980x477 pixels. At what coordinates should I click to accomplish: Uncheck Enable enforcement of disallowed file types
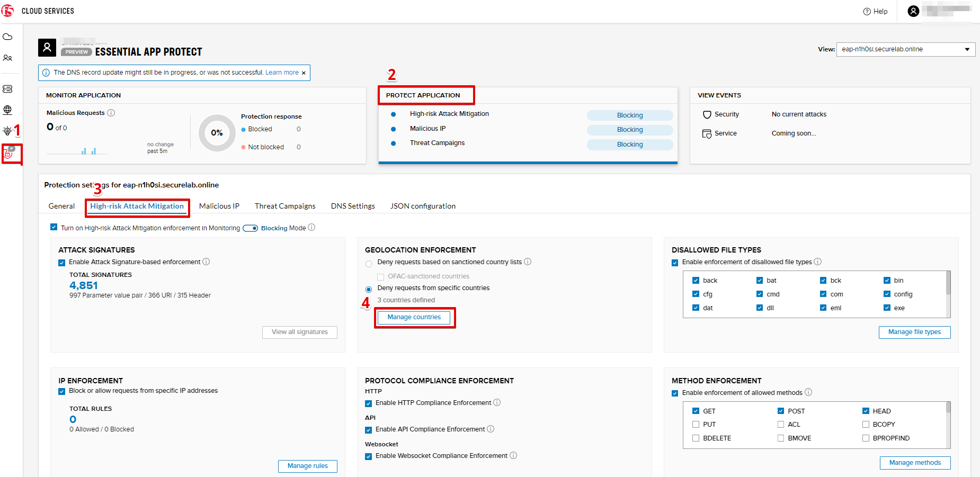pyautogui.click(x=675, y=263)
